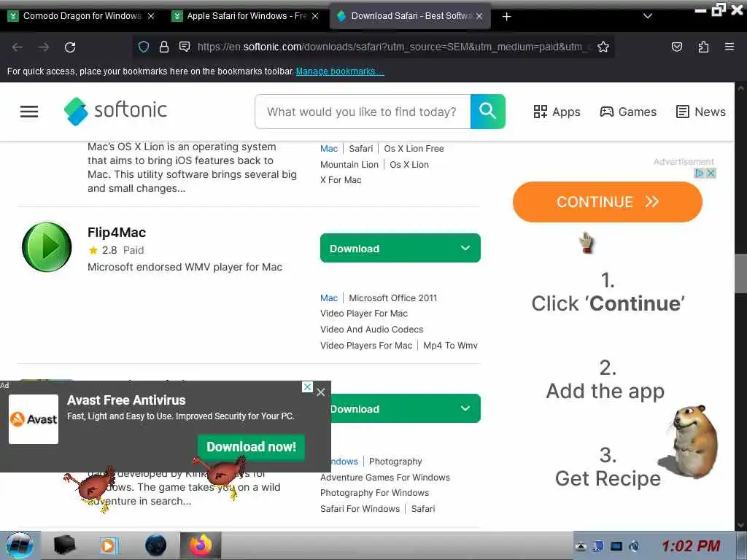This screenshot has width=747, height=560.
Task: Select the Download Safari - Best Software tab
Action: coord(410,16)
